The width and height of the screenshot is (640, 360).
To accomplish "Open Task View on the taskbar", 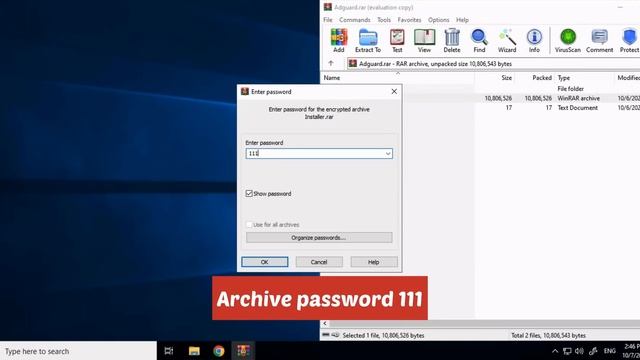I will pos(169,351).
